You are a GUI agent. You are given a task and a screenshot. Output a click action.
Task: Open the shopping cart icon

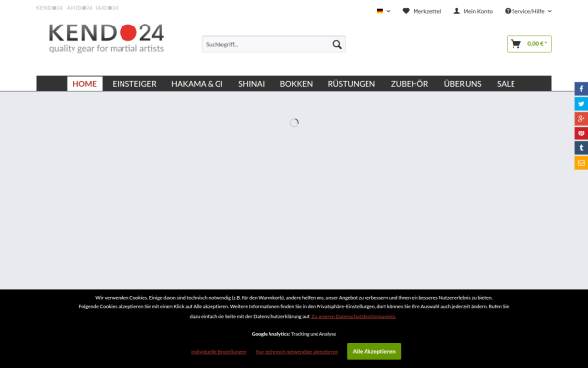click(516, 44)
